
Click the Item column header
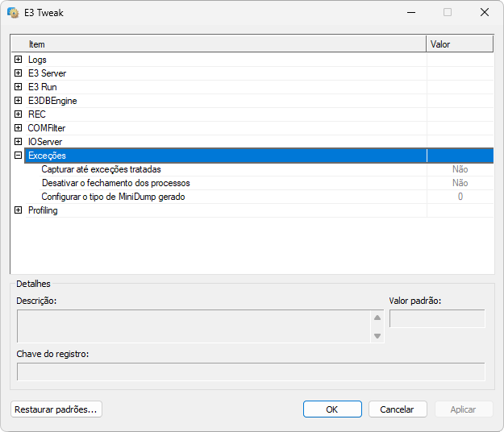click(218, 44)
